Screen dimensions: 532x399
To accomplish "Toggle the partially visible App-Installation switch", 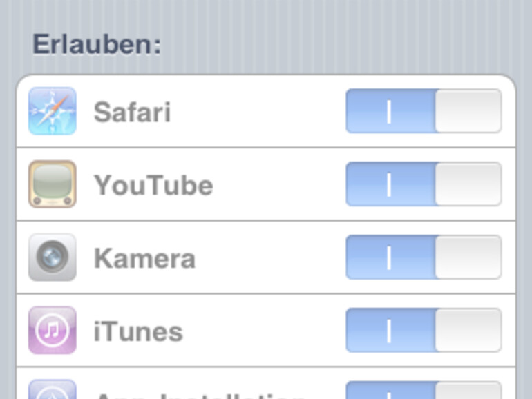I will point(423,390).
